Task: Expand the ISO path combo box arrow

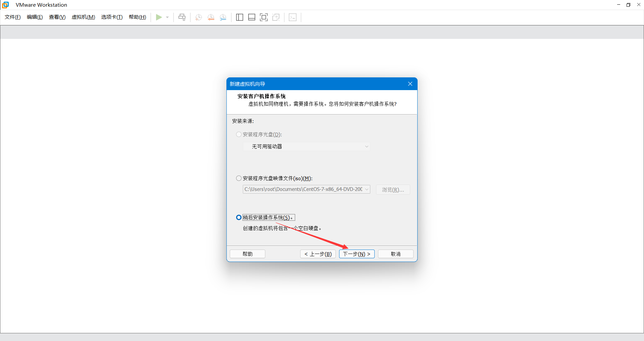Action: (367, 189)
